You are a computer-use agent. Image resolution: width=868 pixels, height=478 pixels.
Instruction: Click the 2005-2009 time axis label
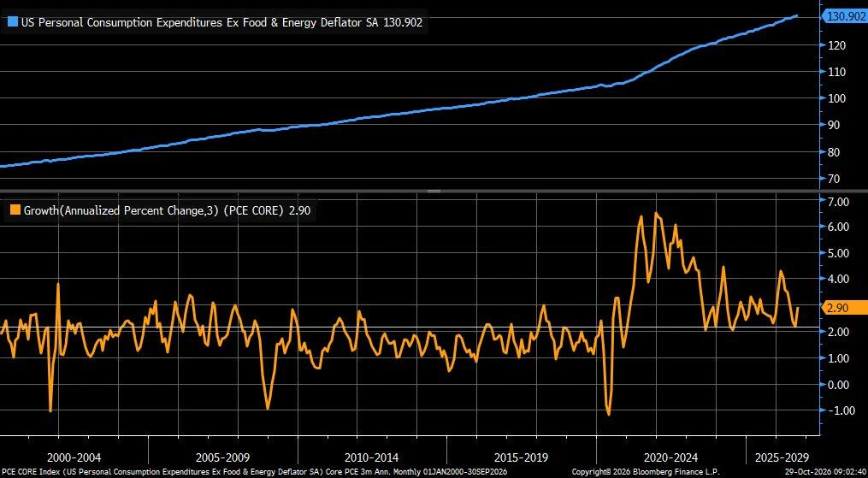(x=223, y=457)
